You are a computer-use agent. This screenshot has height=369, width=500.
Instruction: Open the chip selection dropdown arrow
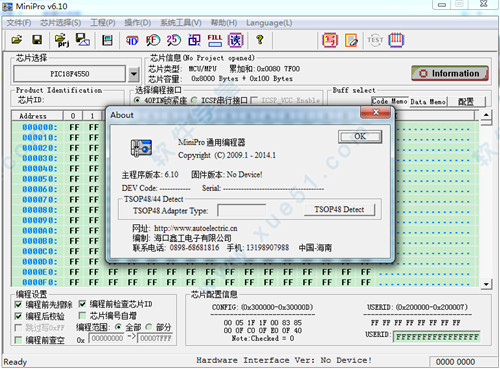pos(134,74)
